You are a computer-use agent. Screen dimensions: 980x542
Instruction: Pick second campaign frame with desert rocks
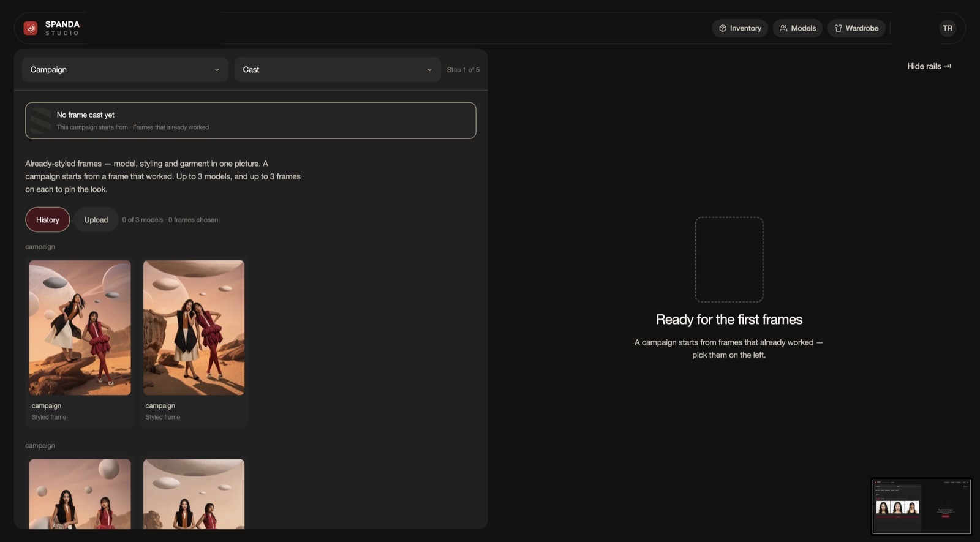[194, 328]
